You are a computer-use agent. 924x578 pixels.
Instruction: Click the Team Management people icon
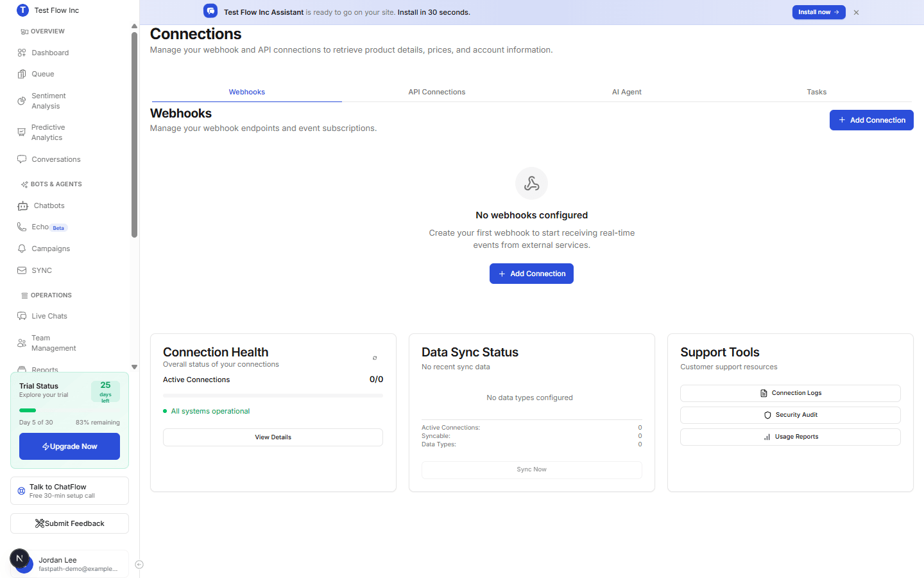[22, 343]
